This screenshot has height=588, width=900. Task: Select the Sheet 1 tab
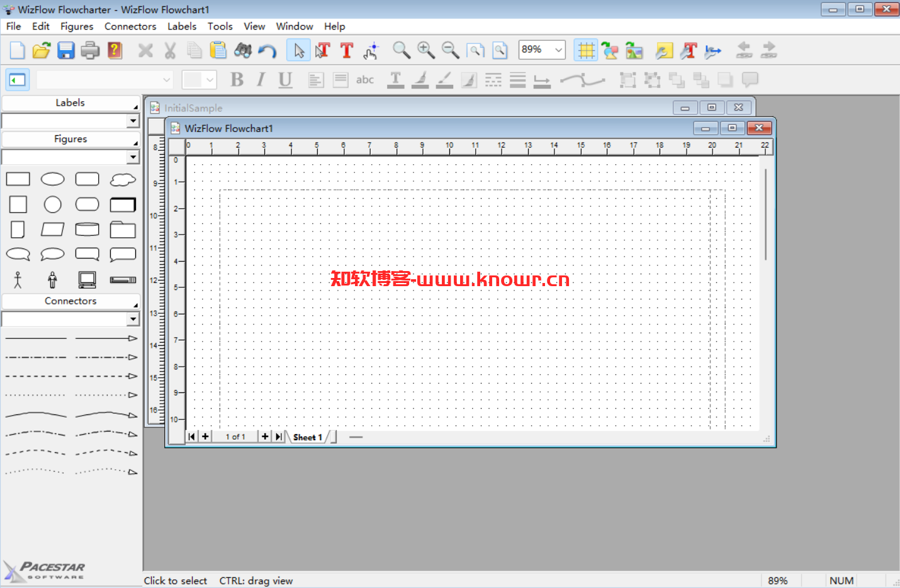[308, 437]
